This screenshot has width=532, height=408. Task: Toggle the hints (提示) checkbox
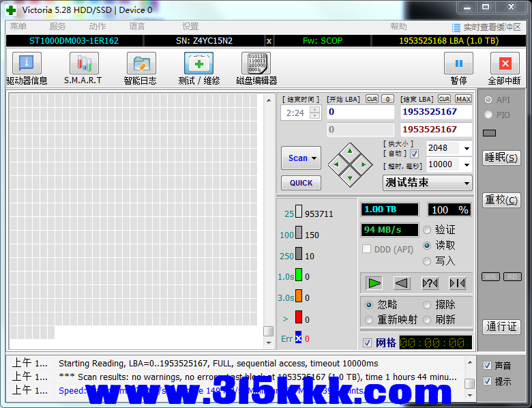pos(487,381)
